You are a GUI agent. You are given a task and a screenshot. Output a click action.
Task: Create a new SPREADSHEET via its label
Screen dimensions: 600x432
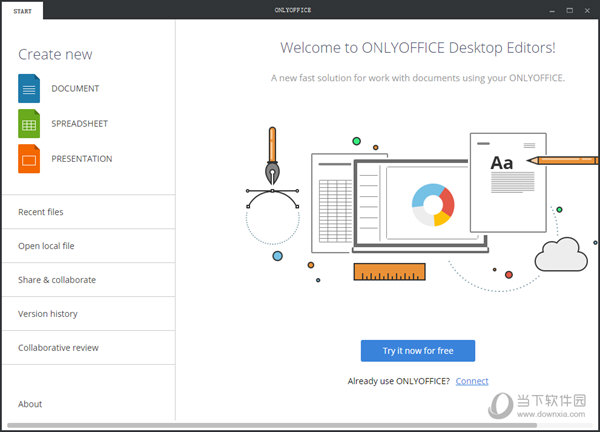pos(80,124)
